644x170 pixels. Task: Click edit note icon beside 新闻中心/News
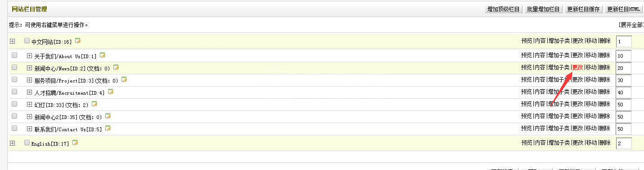pos(116,68)
